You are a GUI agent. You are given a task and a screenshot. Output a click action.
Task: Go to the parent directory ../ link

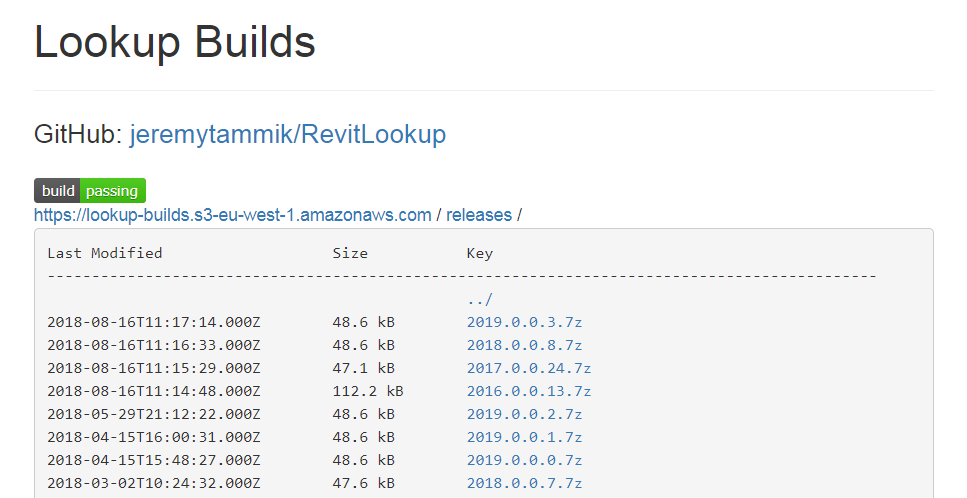tap(479, 300)
